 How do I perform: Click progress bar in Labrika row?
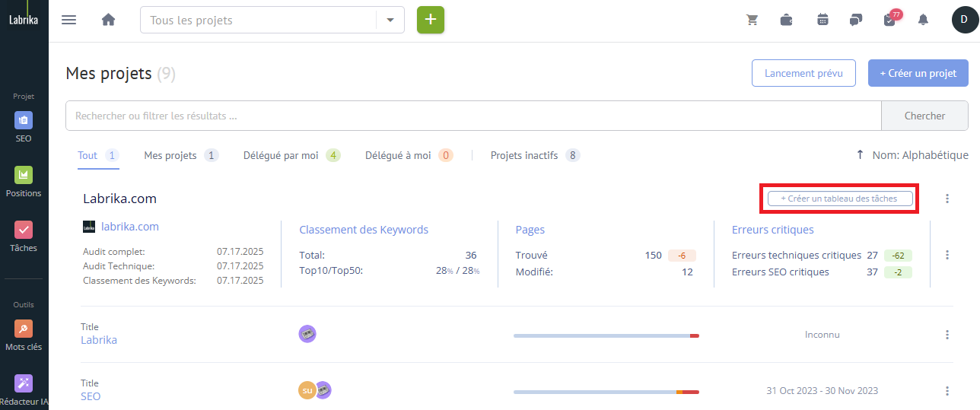coord(606,335)
